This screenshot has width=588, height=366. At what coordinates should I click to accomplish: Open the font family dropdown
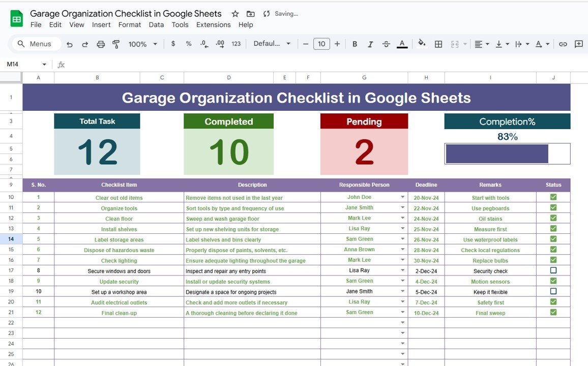272,44
